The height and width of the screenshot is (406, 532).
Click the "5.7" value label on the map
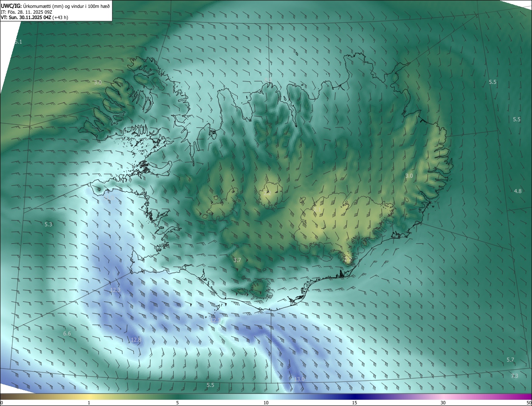pyautogui.click(x=510, y=360)
